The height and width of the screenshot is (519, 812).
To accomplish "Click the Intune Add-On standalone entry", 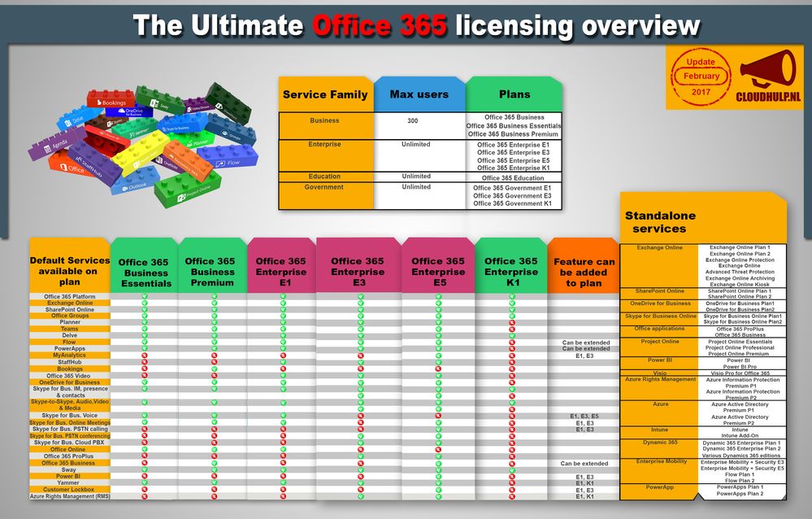I will click(740, 435).
